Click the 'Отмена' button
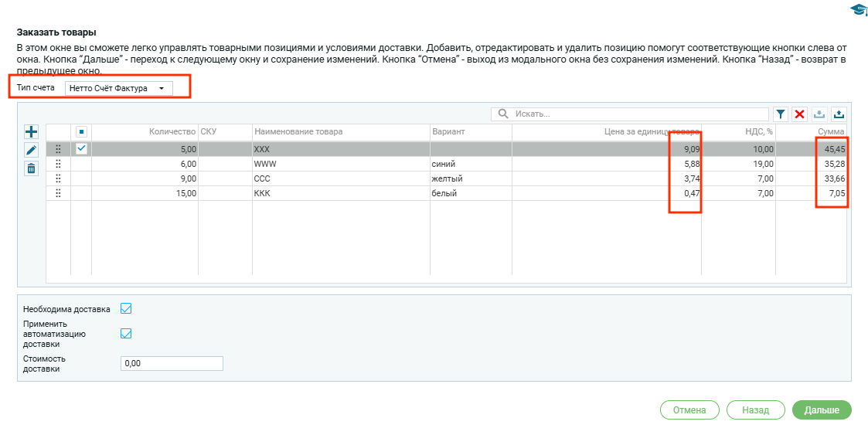Image resolution: width=868 pixels, height=435 pixels. point(689,410)
